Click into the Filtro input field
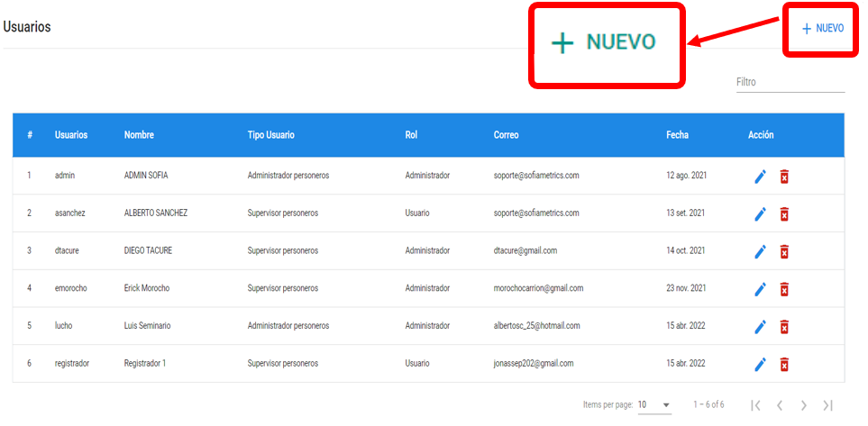Image resolution: width=868 pixels, height=426 pixels. coord(790,82)
